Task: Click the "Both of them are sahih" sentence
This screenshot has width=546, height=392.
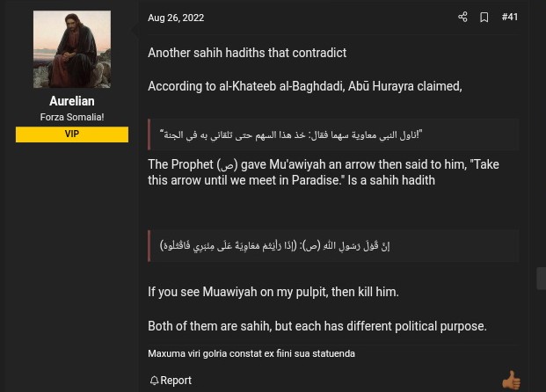Action: pyautogui.click(x=317, y=326)
